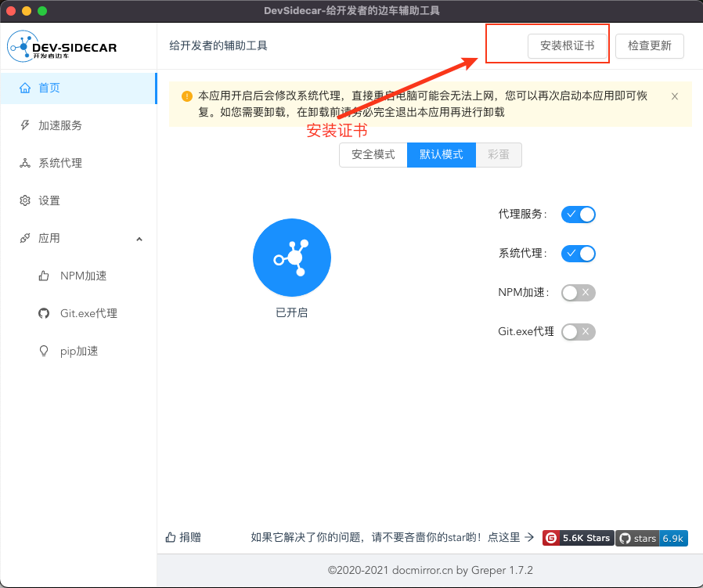The height and width of the screenshot is (588, 703).
Task: Open NPM加速 settings in the sidebar
Action: 78,276
